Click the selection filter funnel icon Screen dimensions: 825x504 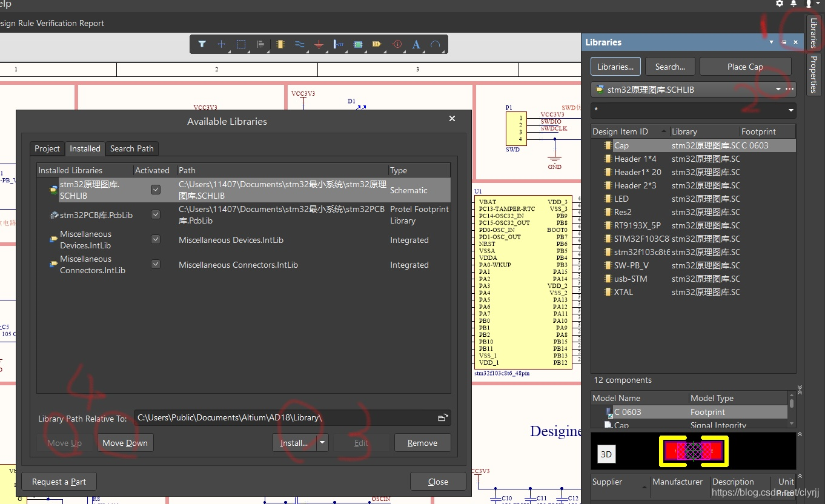coord(202,44)
